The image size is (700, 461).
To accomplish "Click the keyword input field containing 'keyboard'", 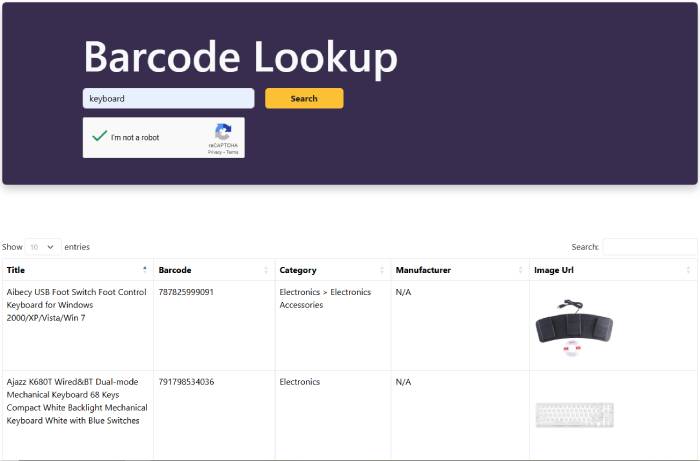I will 168,98.
